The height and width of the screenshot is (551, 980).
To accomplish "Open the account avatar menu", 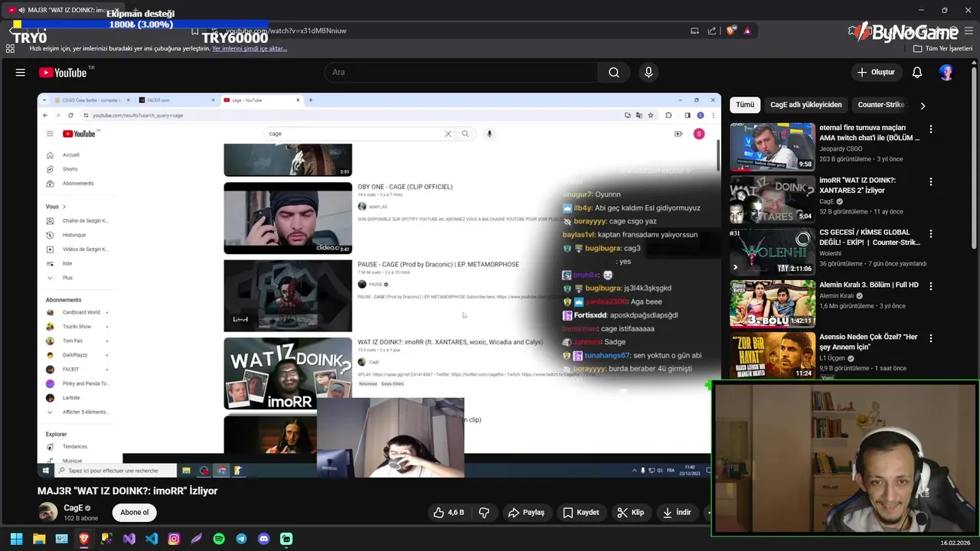I will click(946, 73).
